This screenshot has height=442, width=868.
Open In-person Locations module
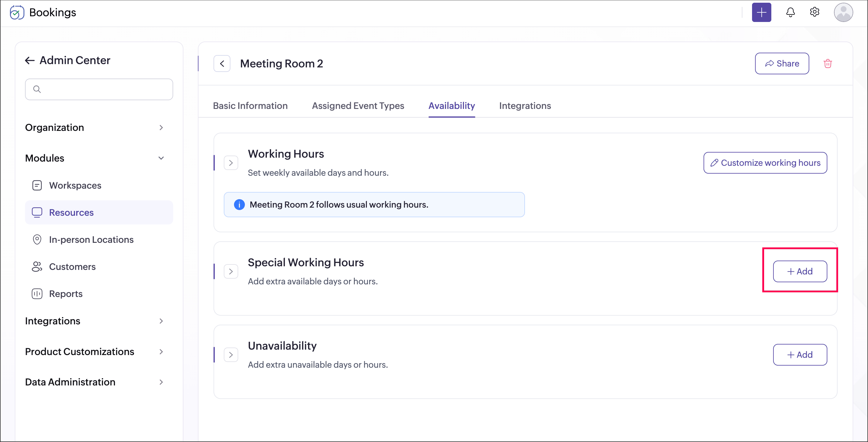coord(99,240)
